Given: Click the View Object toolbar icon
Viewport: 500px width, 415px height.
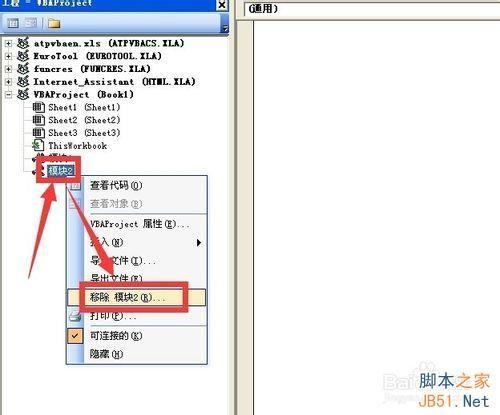Looking at the screenshot, I should pos(31,23).
